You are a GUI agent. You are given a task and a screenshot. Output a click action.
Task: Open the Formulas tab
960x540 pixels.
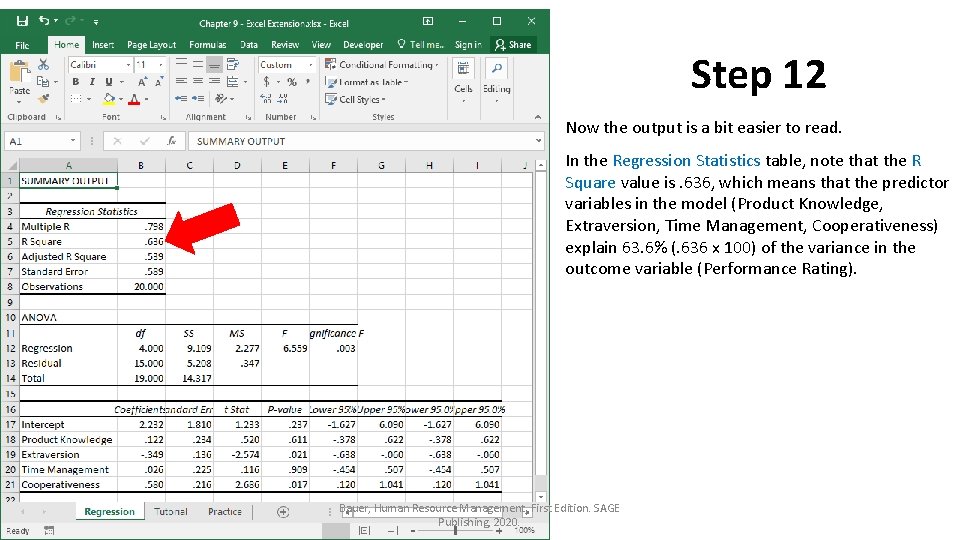click(208, 45)
